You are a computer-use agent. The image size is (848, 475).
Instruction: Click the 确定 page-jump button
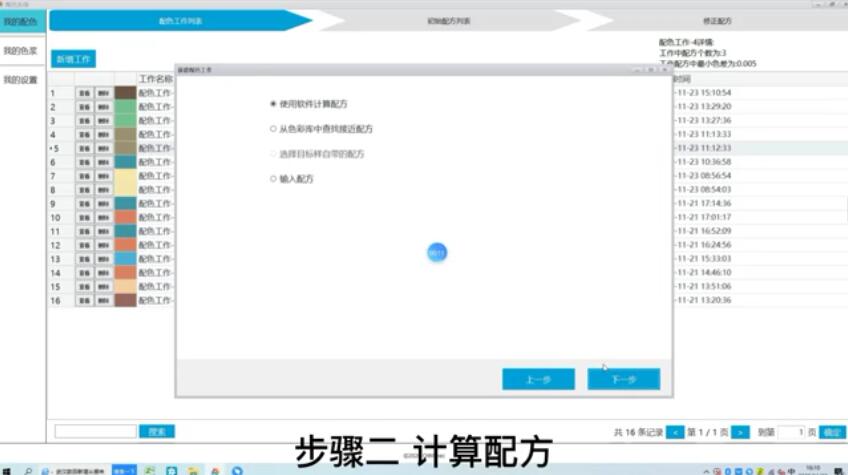[x=832, y=432]
